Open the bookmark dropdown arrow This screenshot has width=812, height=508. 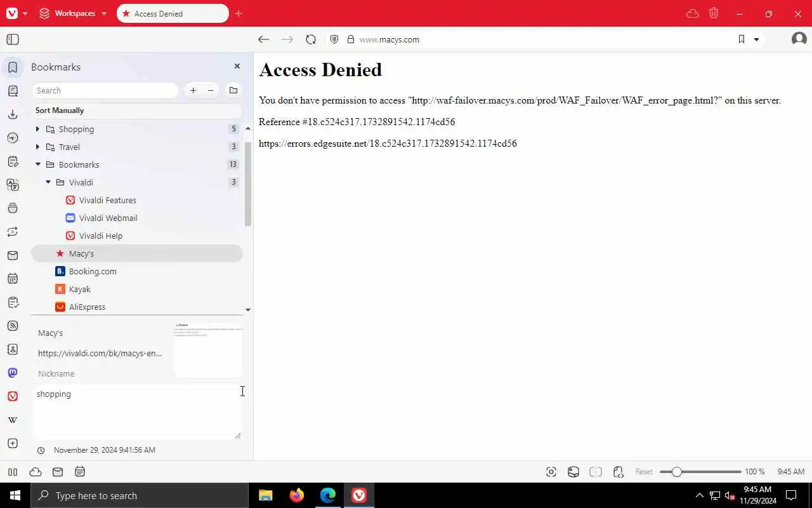point(756,39)
